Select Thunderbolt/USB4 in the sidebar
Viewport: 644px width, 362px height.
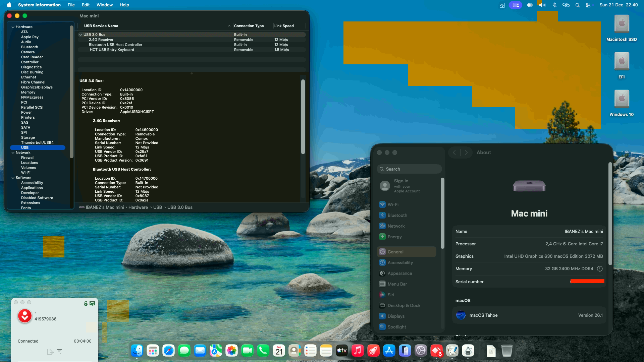click(x=37, y=143)
